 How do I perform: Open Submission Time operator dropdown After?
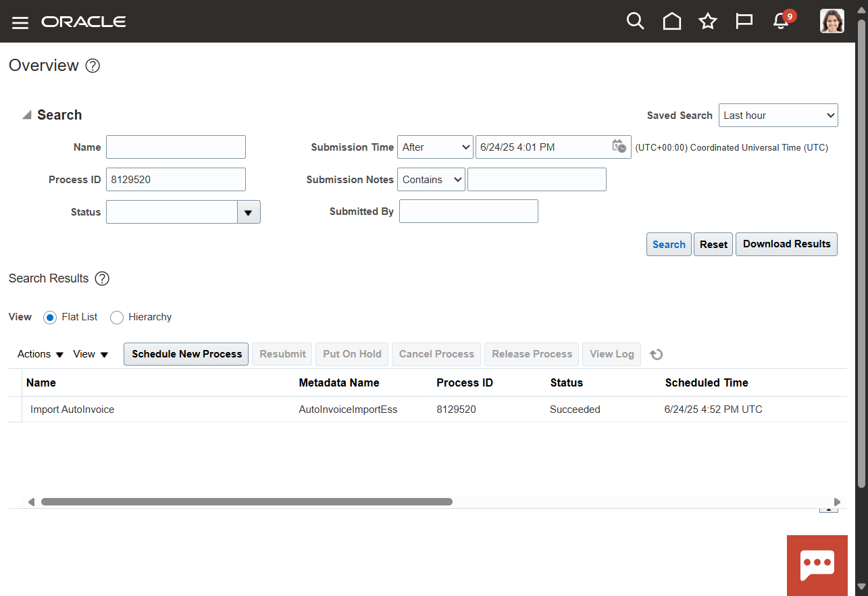click(435, 147)
